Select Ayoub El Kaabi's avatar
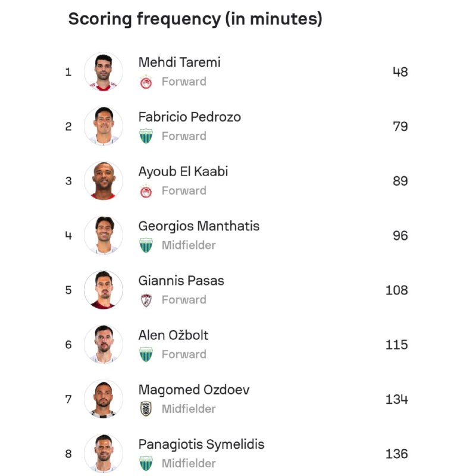 click(x=104, y=181)
